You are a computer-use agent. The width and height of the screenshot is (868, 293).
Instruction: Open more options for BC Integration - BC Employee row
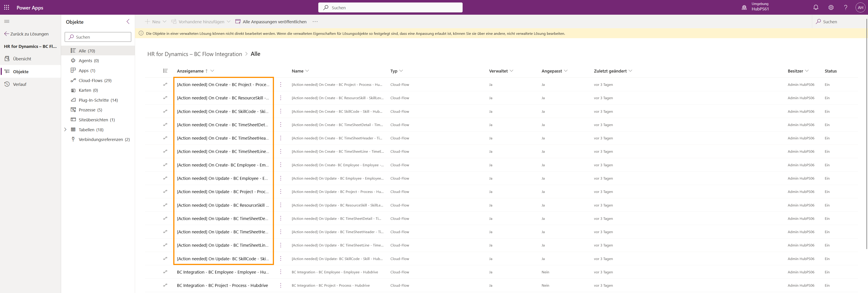click(x=281, y=272)
